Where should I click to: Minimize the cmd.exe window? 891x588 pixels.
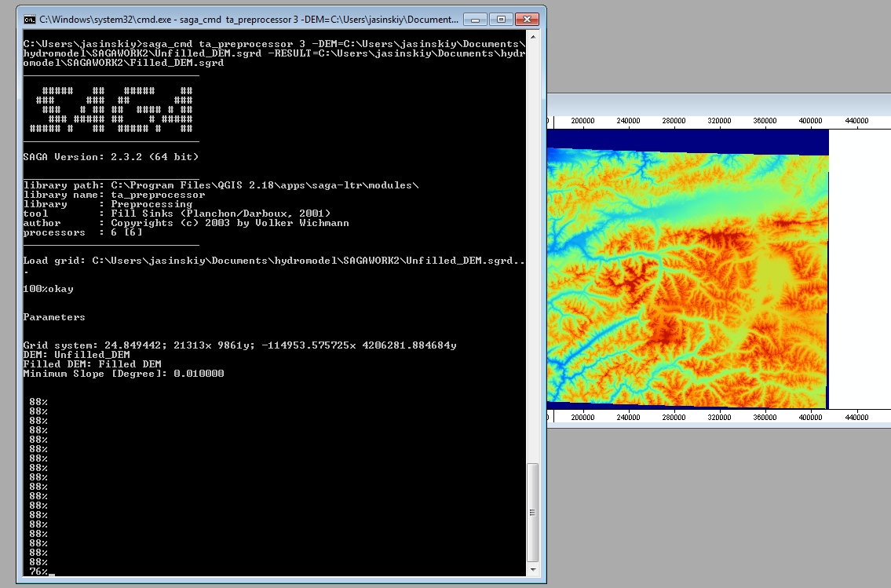pos(475,20)
